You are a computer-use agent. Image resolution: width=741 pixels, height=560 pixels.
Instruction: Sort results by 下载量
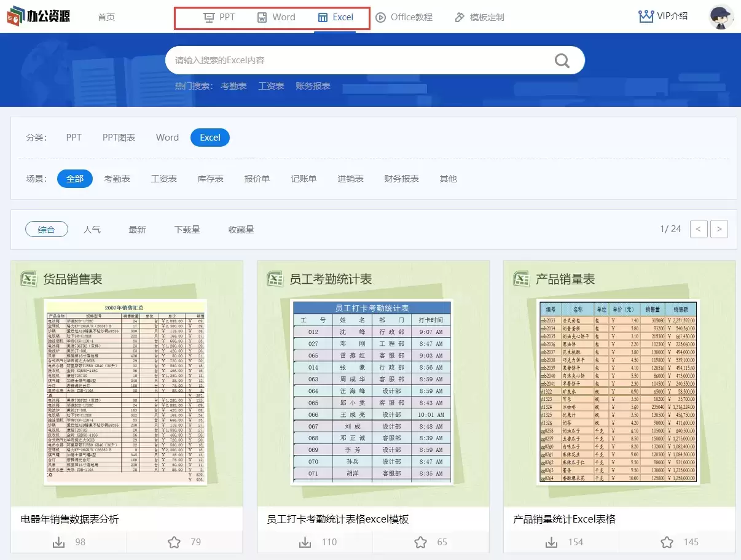(187, 230)
